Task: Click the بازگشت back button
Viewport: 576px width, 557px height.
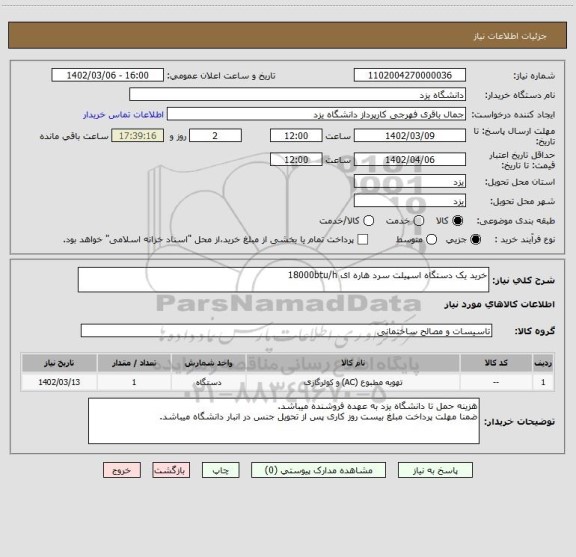Action: [x=171, y=470]
